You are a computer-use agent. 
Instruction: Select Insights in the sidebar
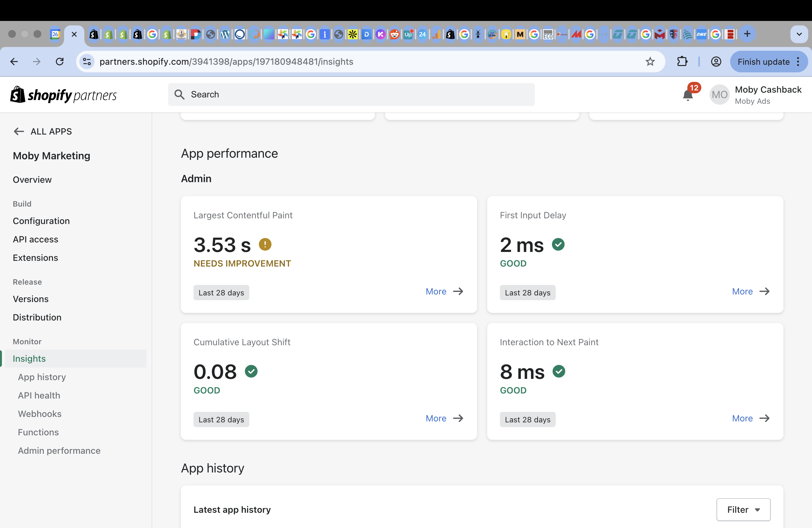point(76,358)
